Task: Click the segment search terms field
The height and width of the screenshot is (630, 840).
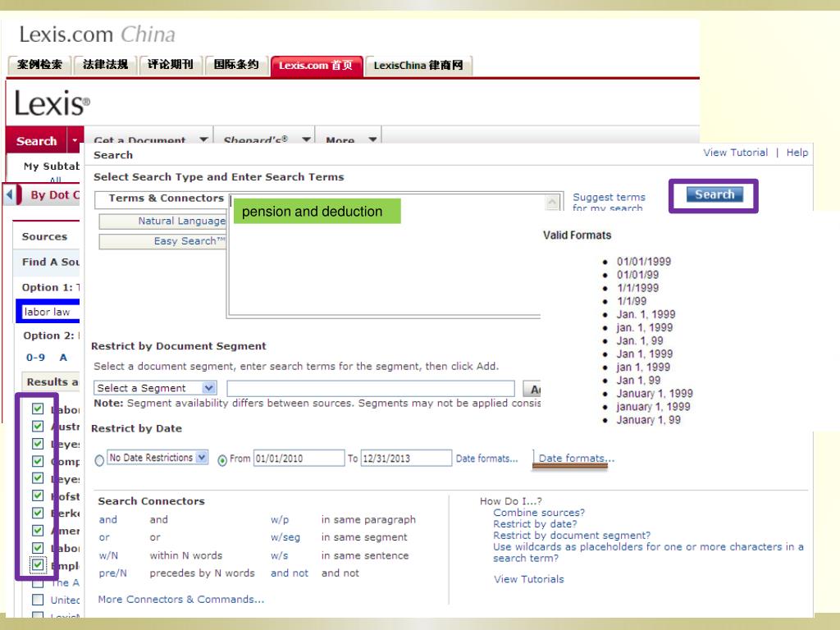Action: [x=371, y=388]
